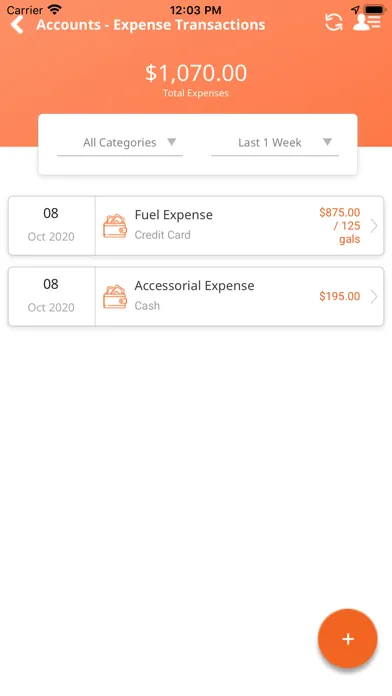Open the All Categories dropdown
This screenshot has width=392, height=696.
pos(120,143)
